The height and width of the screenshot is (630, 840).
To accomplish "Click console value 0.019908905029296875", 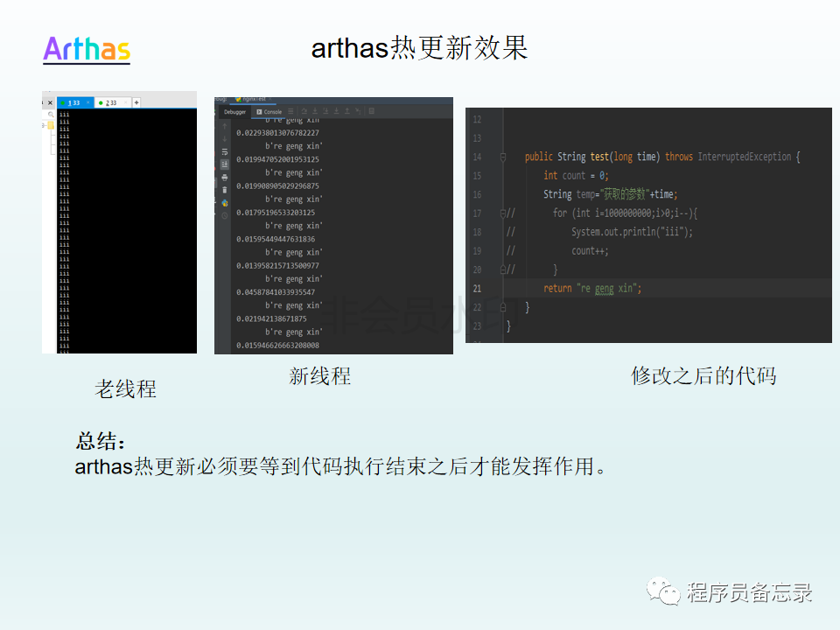I will 277,185.
